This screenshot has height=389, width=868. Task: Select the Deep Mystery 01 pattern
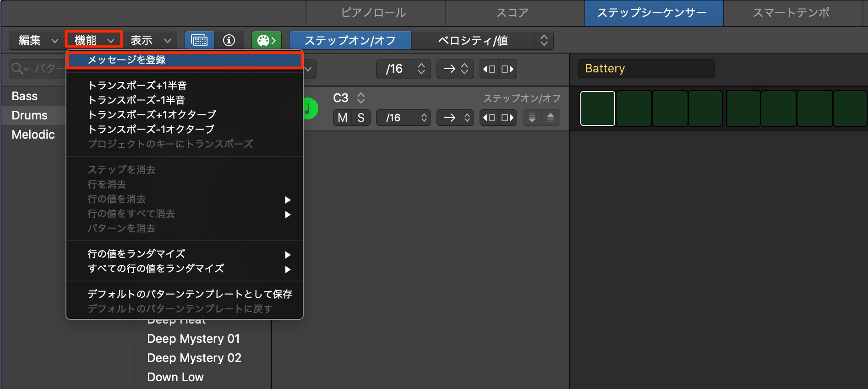click(193, 339)
